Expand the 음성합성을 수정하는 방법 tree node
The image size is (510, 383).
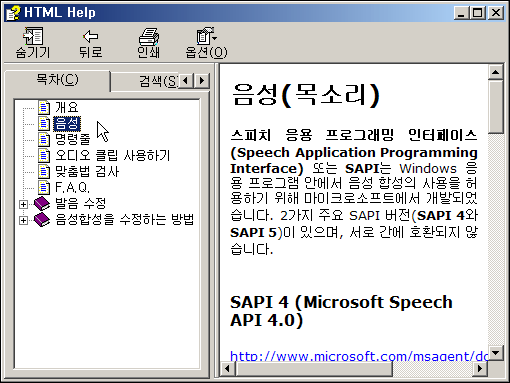point(23,220)
